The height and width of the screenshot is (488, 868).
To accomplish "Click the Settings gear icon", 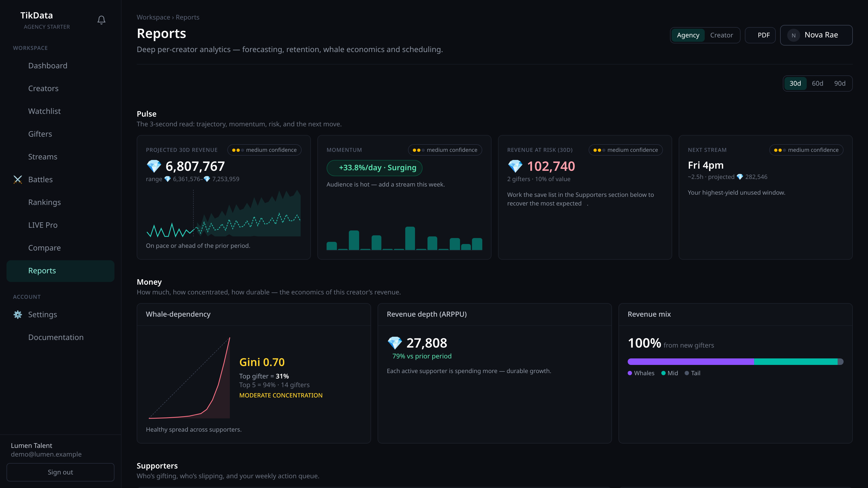I will pyautogui.click(x=18, y=314).
